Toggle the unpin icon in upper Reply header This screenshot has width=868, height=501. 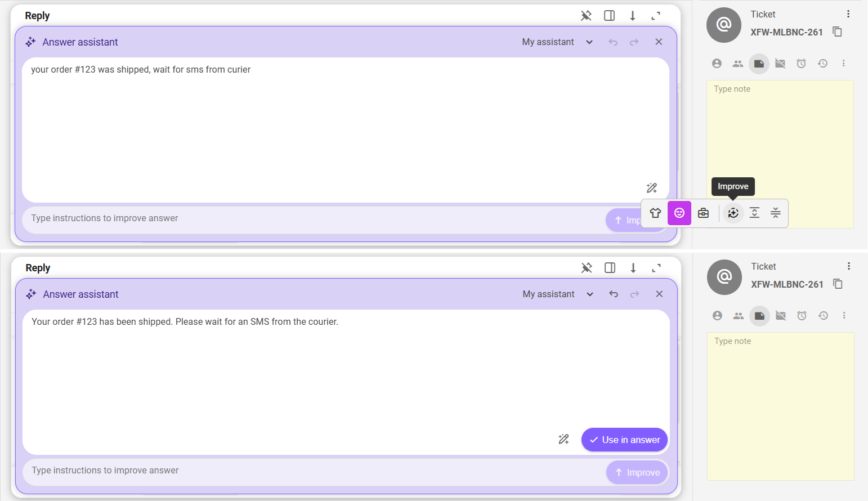pos(586,16)
